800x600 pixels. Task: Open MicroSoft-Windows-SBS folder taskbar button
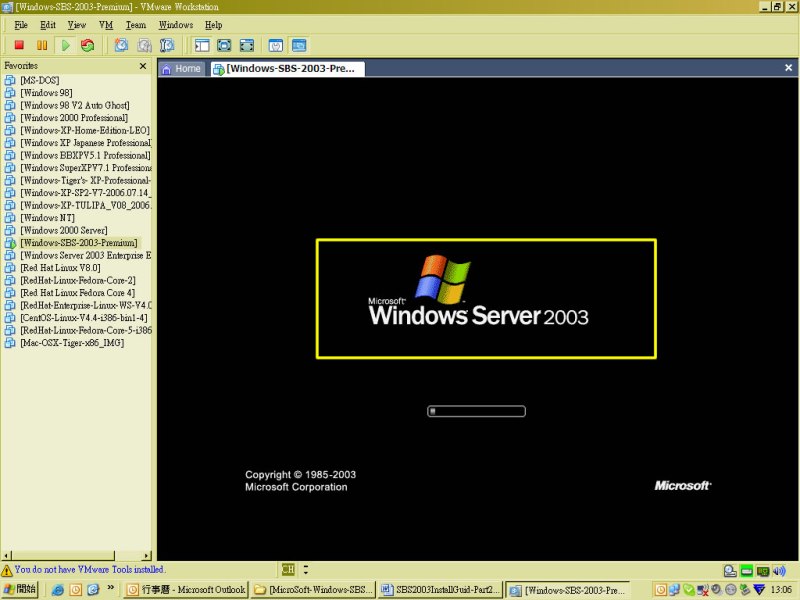pyautogui.click(x=314, y=590)
